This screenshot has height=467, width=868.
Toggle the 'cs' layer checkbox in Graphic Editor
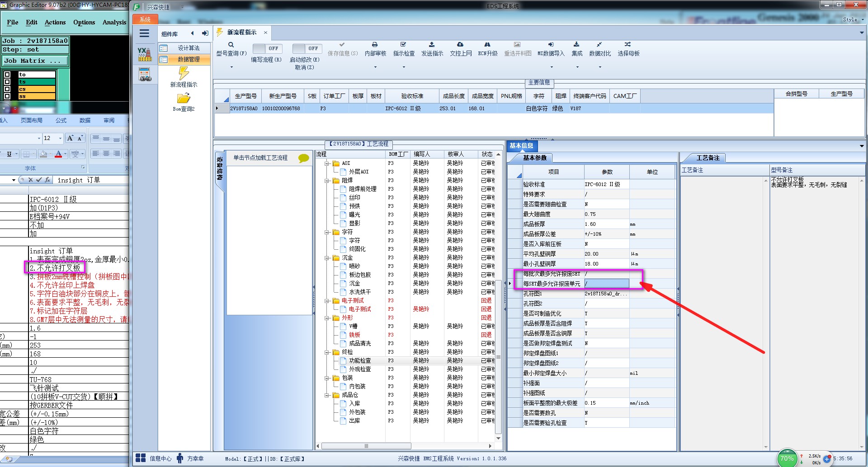7,89
